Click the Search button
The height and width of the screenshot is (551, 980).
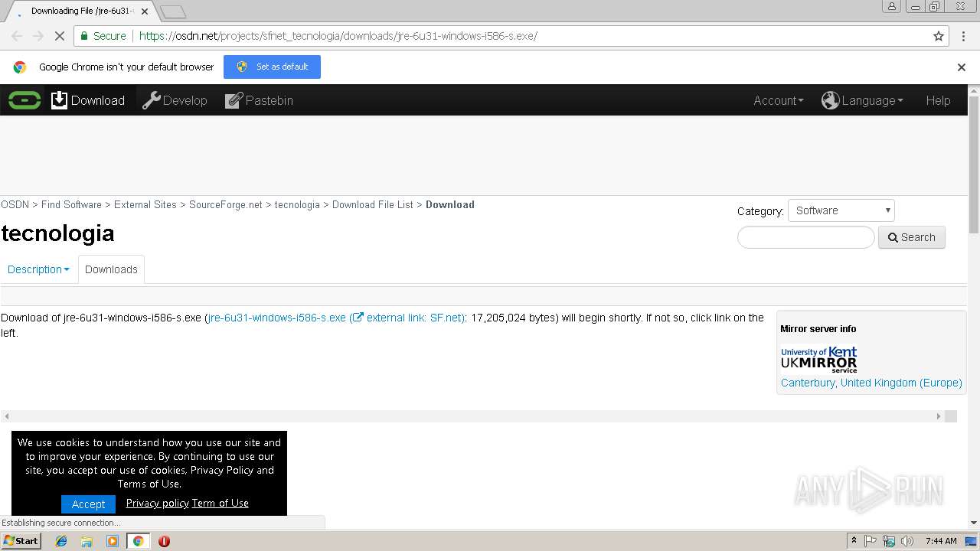pos(911,237)
